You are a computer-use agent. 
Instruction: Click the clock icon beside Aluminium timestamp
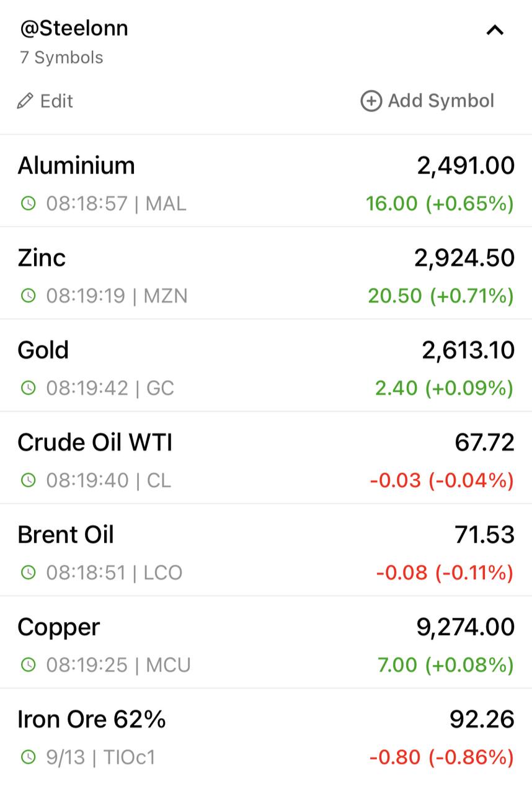(x=29, y=203)
